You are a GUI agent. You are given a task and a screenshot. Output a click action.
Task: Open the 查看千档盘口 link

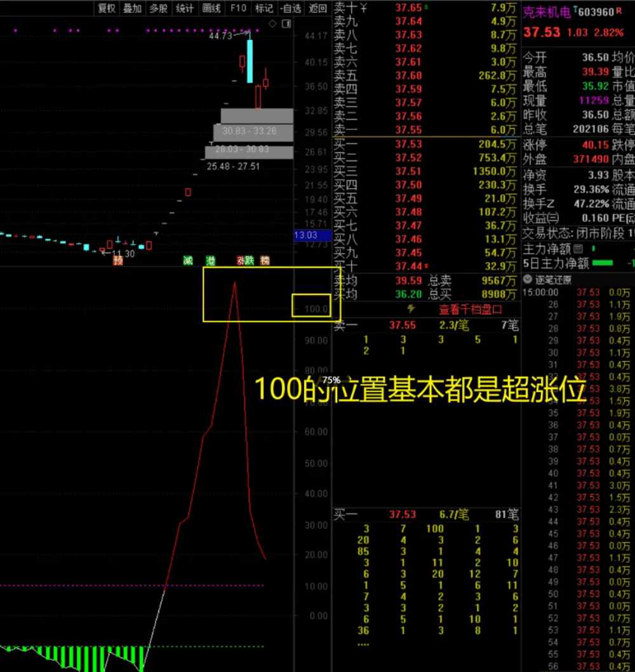[471, 309]
